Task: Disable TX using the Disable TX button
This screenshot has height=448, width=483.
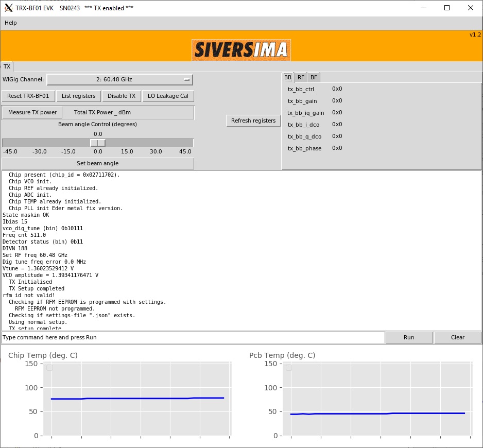Action: click(x=122, y=96)
